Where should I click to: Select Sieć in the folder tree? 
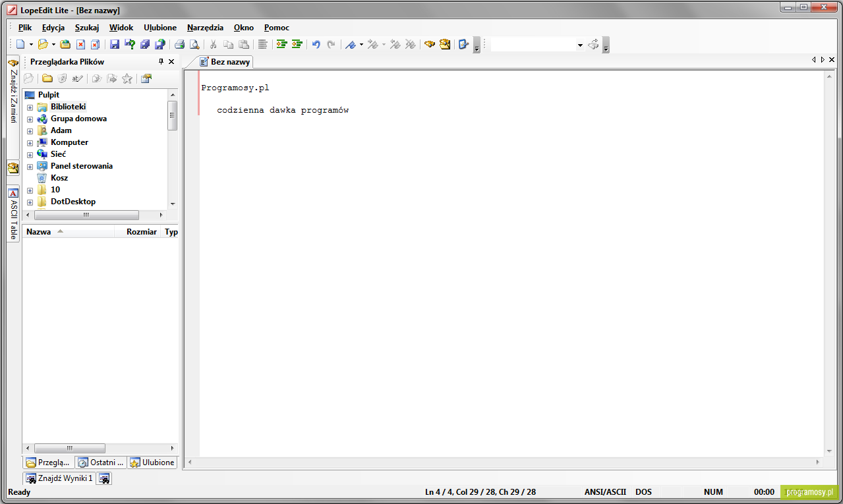(x=58, y=154)
